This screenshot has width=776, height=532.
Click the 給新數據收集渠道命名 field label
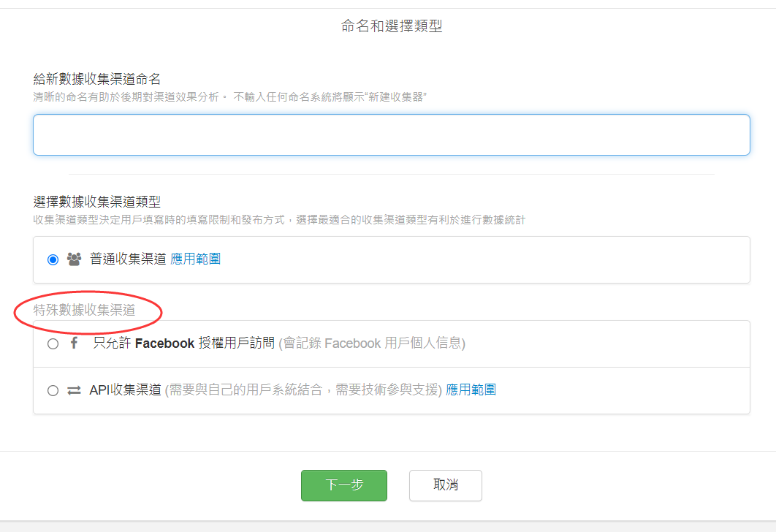(x=97, y=79)
